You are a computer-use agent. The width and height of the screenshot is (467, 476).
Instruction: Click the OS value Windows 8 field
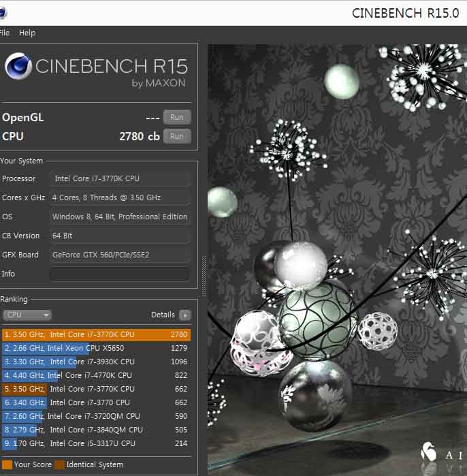(x=120, y=217)
